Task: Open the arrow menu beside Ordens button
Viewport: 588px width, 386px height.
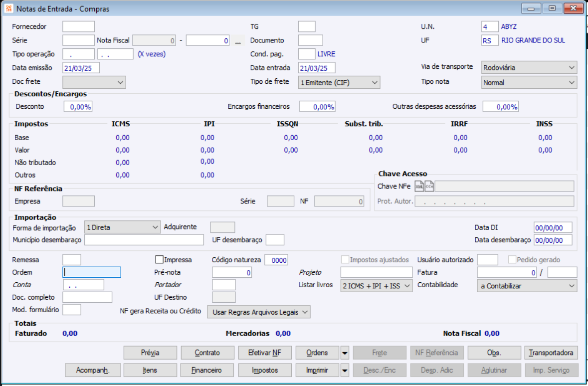Action: [345, 353]
